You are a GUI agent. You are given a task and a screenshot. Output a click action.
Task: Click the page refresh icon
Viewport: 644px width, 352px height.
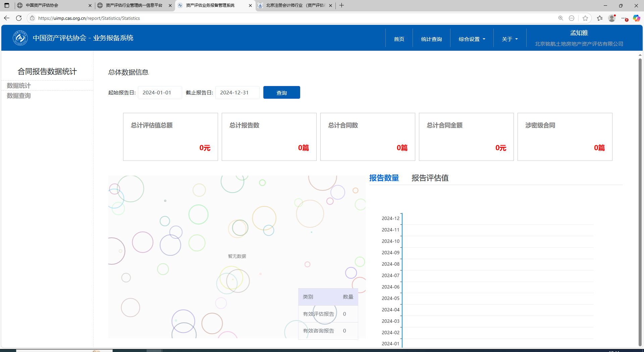click(x=19, y=18)
